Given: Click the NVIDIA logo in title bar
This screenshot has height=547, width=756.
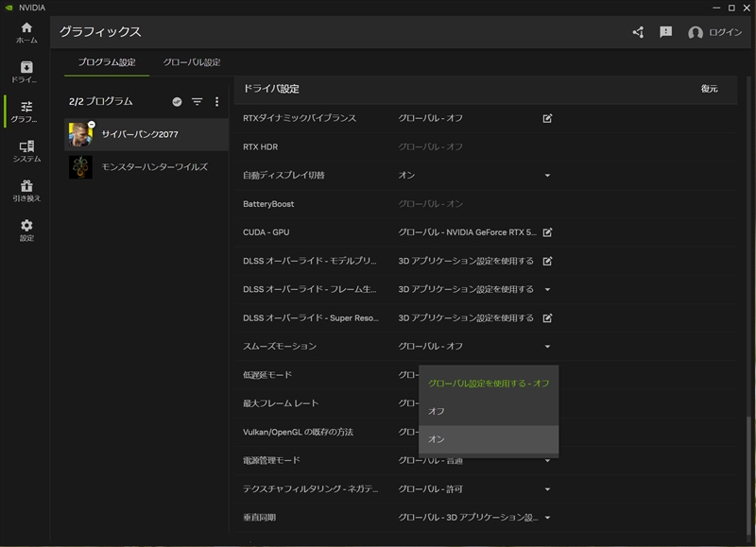Looking at the screenshot, I should click(9, 8).
